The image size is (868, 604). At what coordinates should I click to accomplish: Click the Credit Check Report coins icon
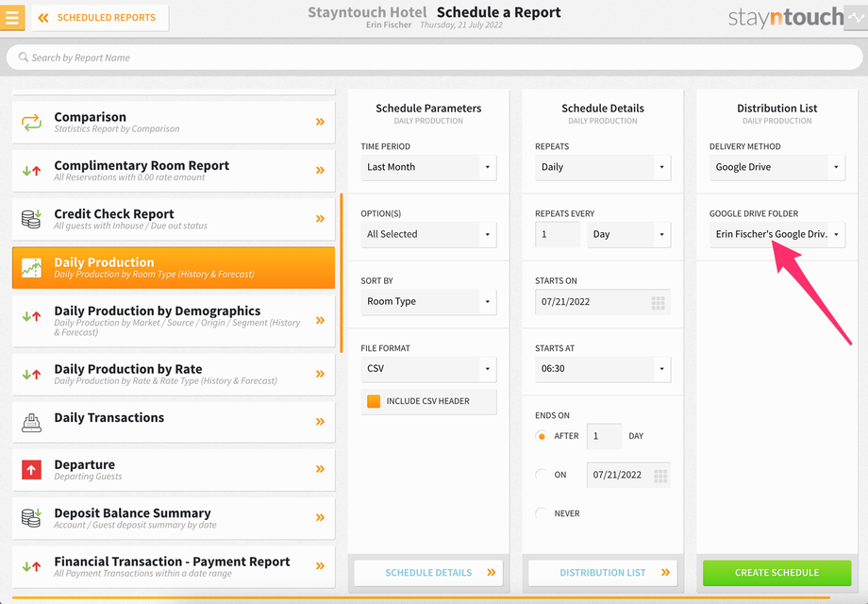click(x=31, y=219)
